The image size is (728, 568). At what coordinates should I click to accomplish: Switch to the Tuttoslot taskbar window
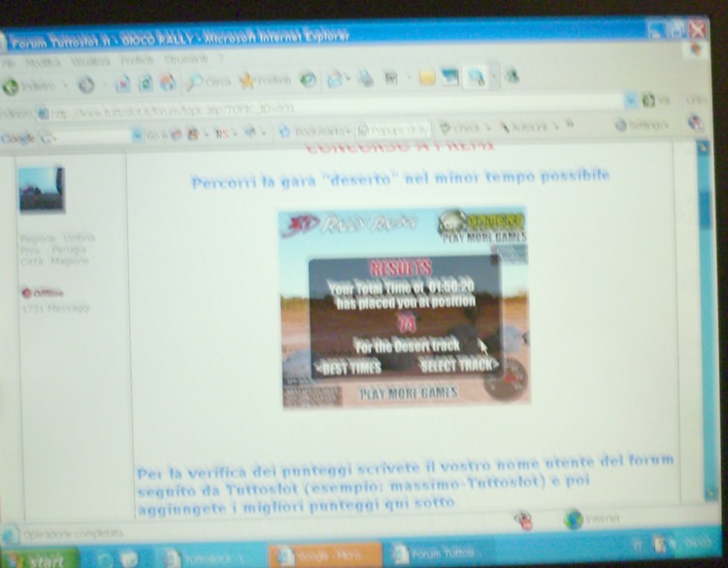pos(212,557)
